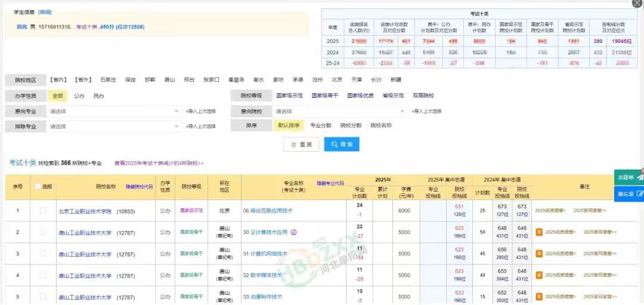Select 石家庄 region filter
644x305 pixels.
click(x=108, y=80)
